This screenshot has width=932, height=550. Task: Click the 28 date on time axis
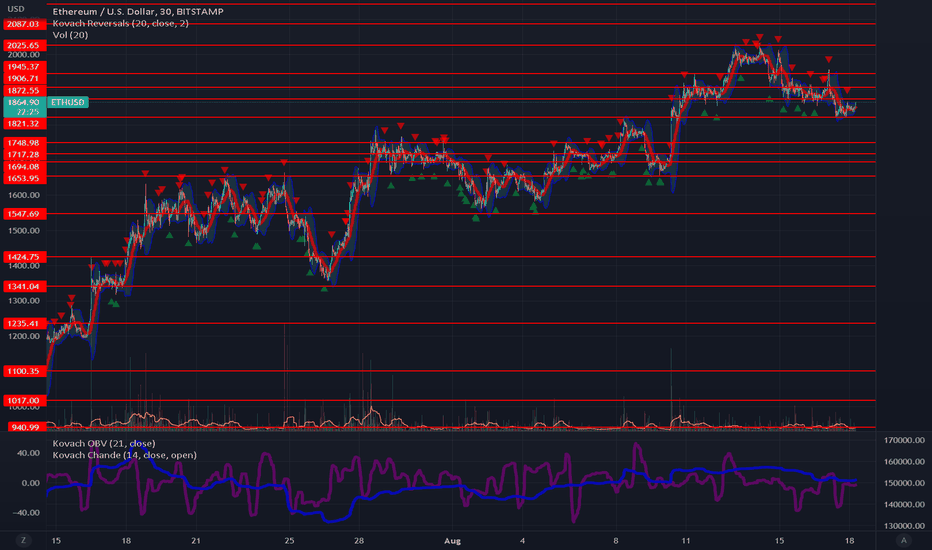pyautogui.click(x=359, y=540)
